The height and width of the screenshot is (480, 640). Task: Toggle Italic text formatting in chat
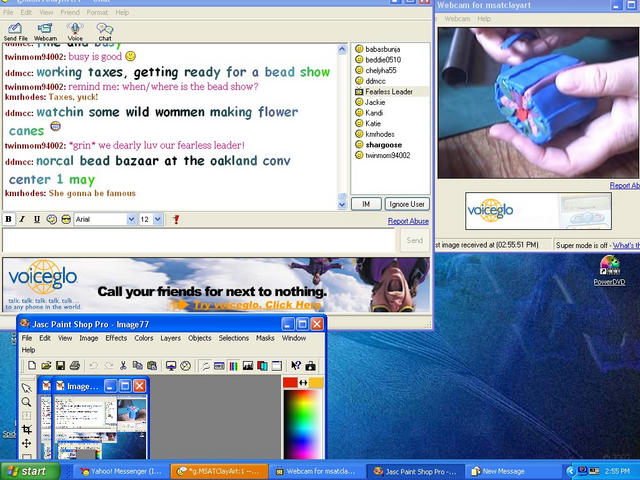[22, 220]
